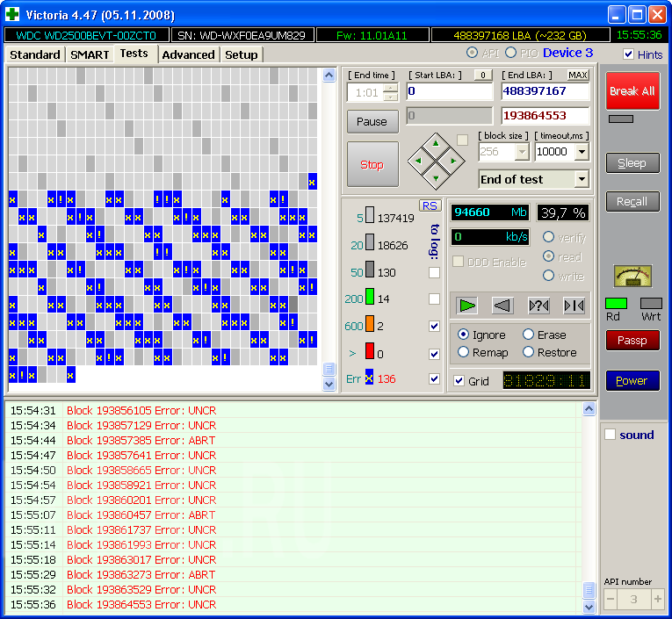The height and width of the screenshot is (619, 672).
Task: Click the random seek '?' scan button
Action: point(538,305)
